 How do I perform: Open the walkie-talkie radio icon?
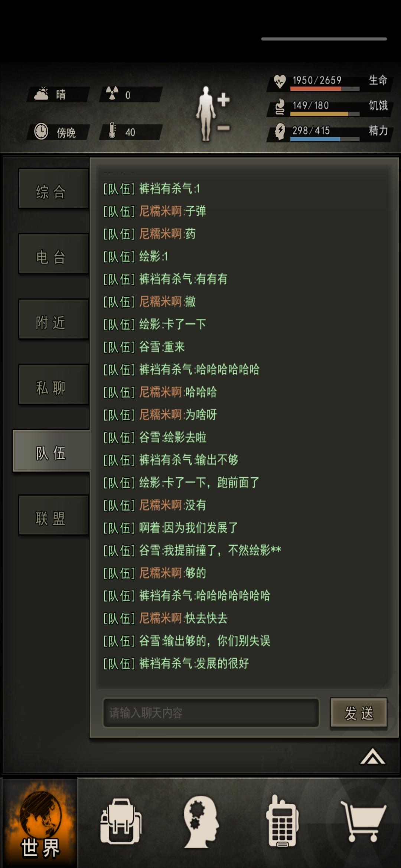tap(282, 821)
